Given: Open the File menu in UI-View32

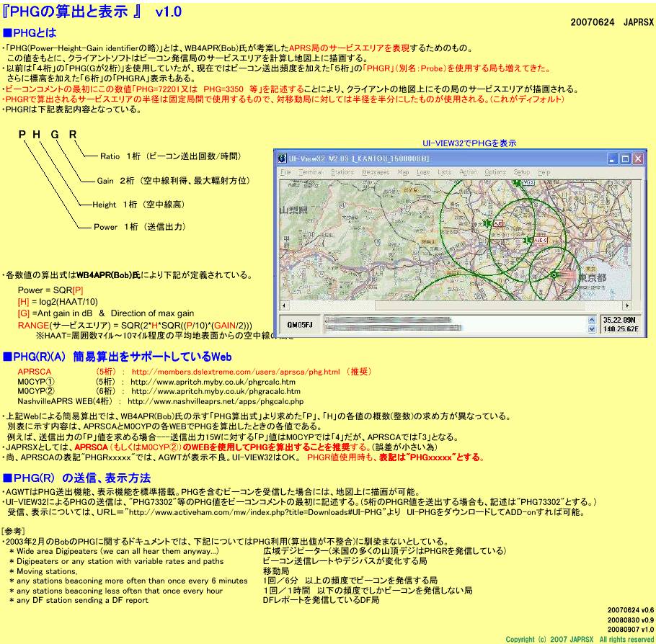Looking at the screenshot, I should 285,172.
